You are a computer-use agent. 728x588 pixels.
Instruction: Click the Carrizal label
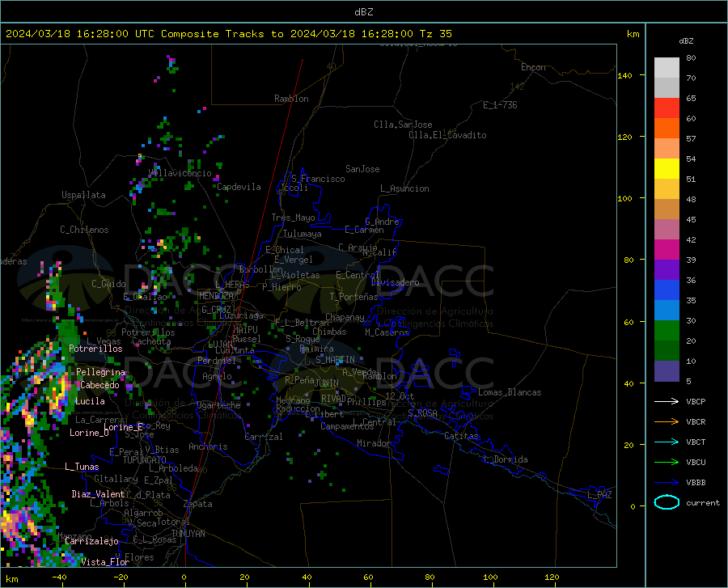pyautogui.click(x=263, y=437)
